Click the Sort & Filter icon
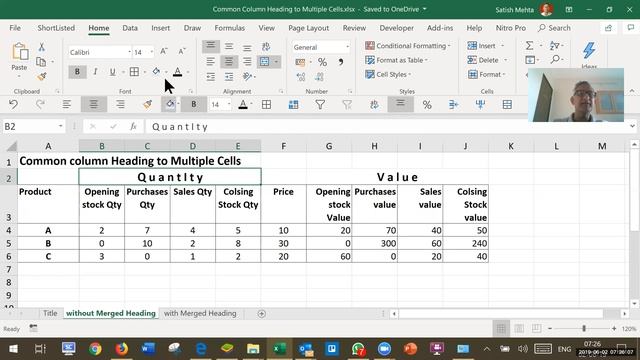This screenshot has width=640, height=360. [x=555, y=46]
